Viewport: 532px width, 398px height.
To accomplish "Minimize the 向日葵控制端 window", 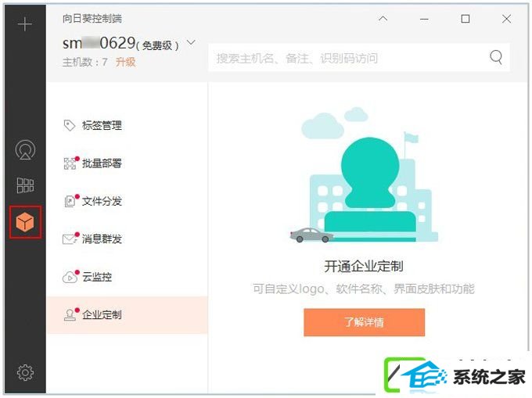I will [x=424, y=19].
